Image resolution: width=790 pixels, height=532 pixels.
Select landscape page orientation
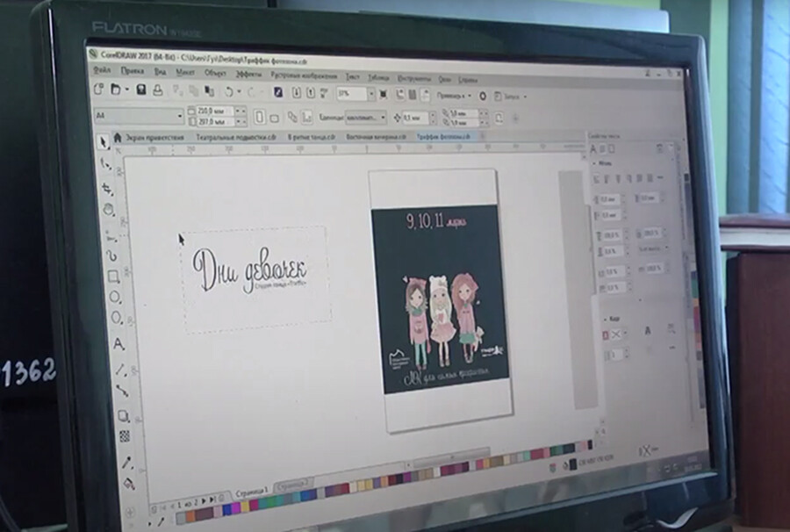[x=275, y=119]
